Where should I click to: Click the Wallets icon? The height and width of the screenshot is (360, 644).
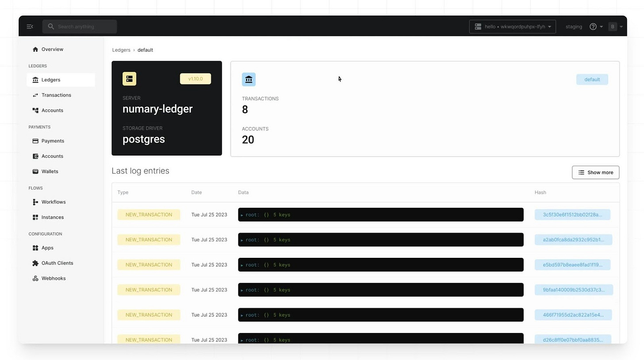[x=35, y=172]
